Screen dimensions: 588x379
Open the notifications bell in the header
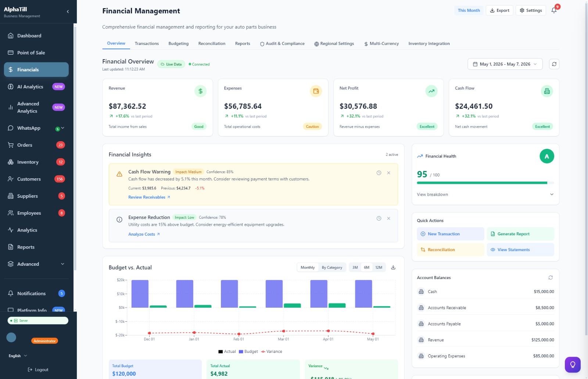(x=554, y=10)
